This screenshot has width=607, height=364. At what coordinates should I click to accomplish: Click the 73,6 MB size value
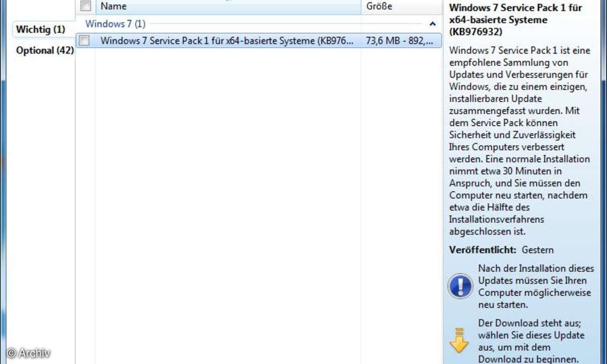tap(400, 41)
